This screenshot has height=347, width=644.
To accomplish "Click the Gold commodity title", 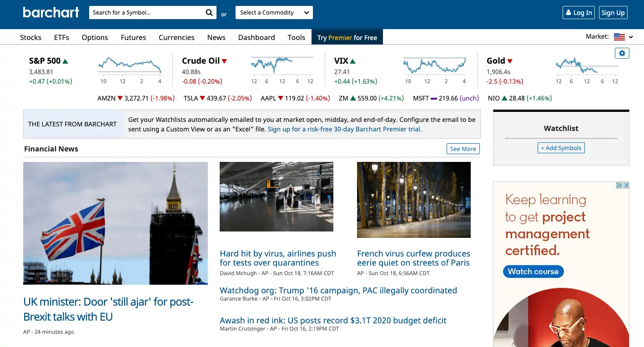I will point(496,61).
